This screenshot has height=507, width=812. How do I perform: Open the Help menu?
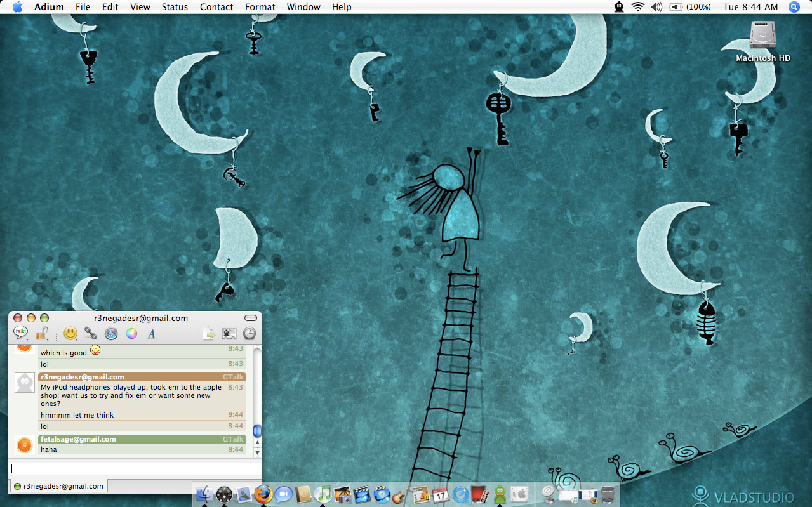tap(342, 7)
